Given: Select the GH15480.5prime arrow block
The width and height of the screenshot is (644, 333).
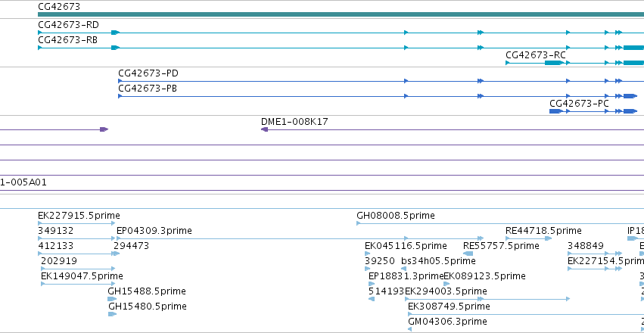Looking at the screenshot, I should [113, 314].
